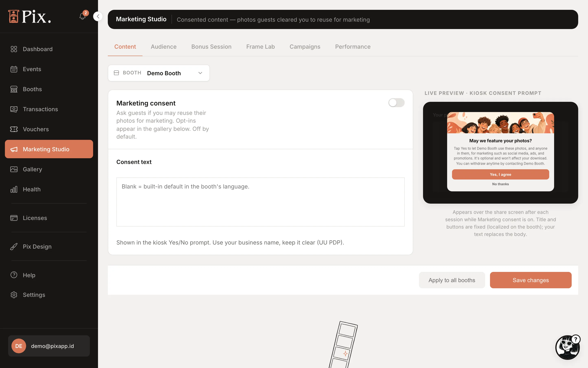Open Booths in the sidebar

(49, 89)
